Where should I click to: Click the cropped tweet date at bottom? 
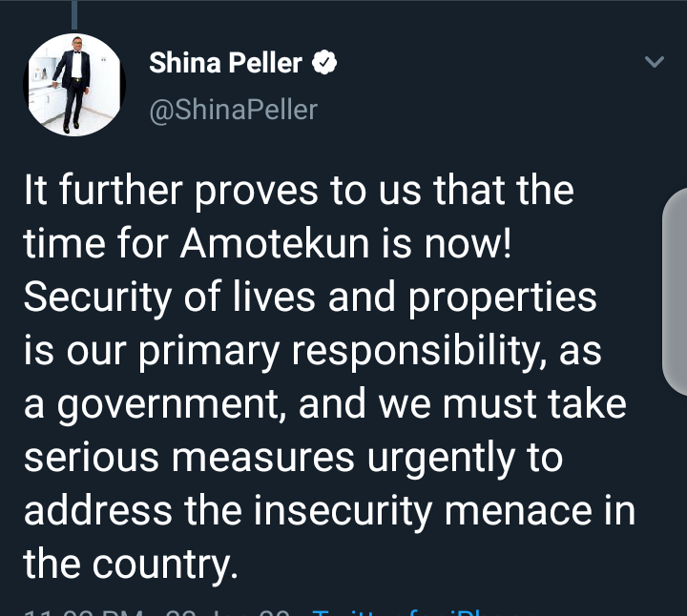(228, 612)
